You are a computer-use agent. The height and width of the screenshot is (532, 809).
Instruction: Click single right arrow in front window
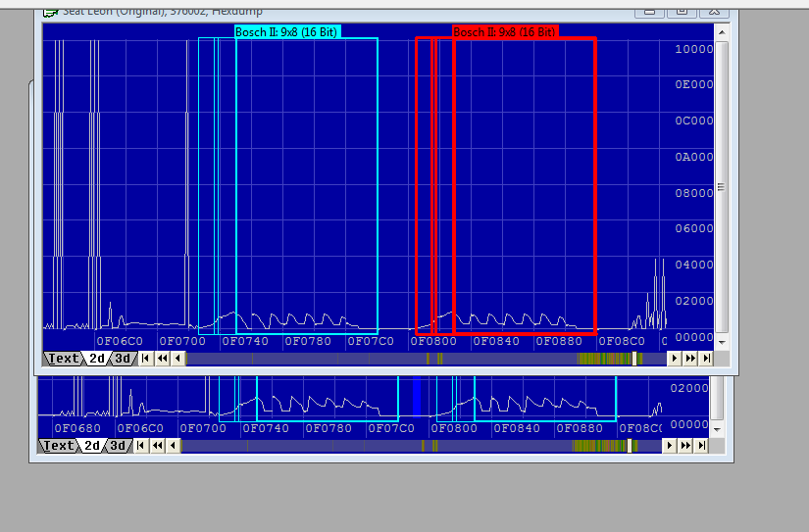[x=674, y=359]
